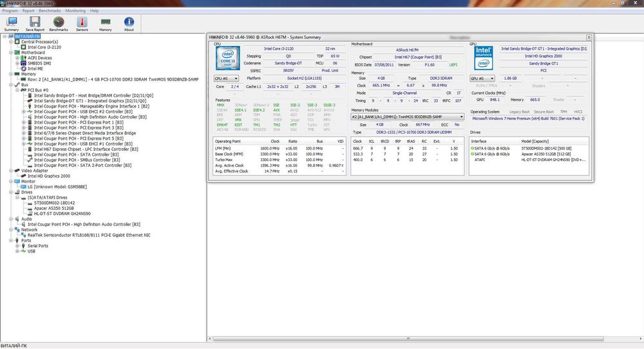The width and height of the screenshot is (644, 349).
Task: Select the Video Adapter tree icon
Action: point(17,171)
